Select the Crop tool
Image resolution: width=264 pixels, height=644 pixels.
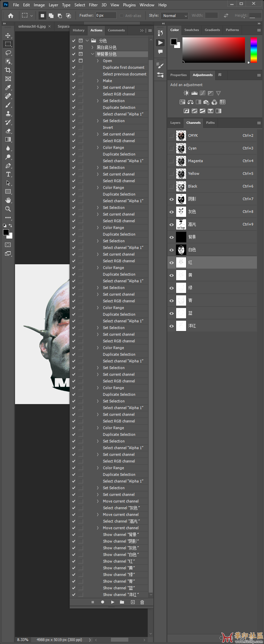[x=8, y=70]
